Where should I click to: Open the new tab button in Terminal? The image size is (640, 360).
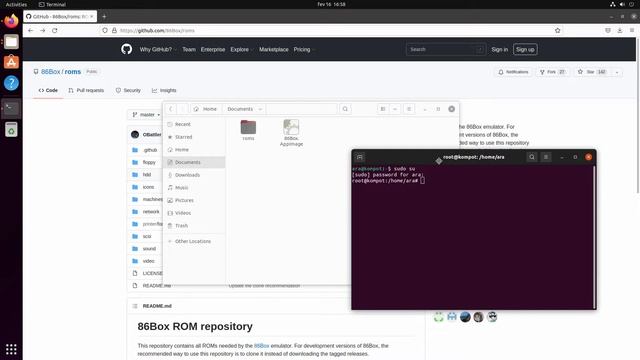pos(360,157)
